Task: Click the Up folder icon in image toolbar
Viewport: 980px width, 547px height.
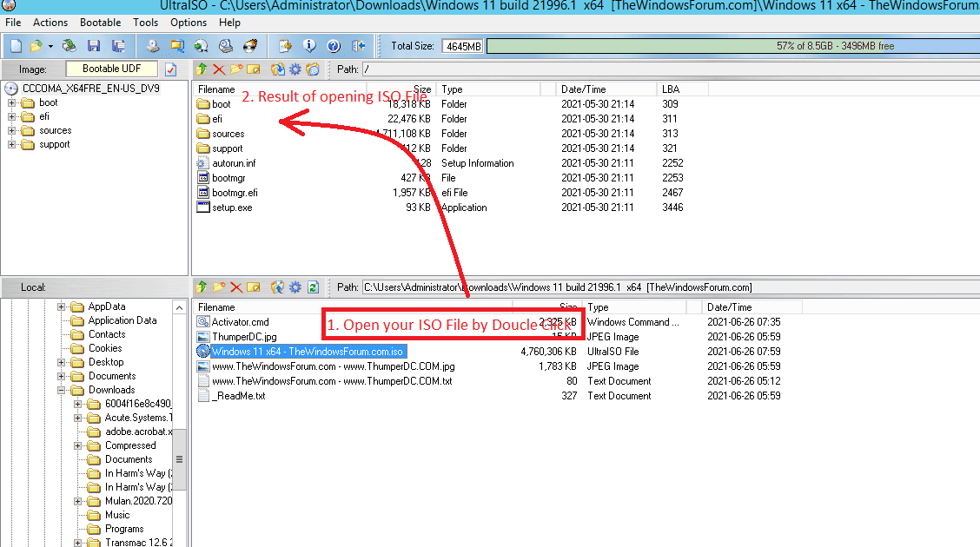Action: [x=202, y=69]
